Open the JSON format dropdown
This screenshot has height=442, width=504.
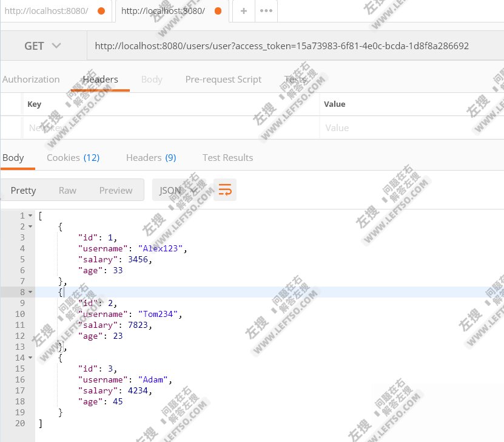coord(176,190)
